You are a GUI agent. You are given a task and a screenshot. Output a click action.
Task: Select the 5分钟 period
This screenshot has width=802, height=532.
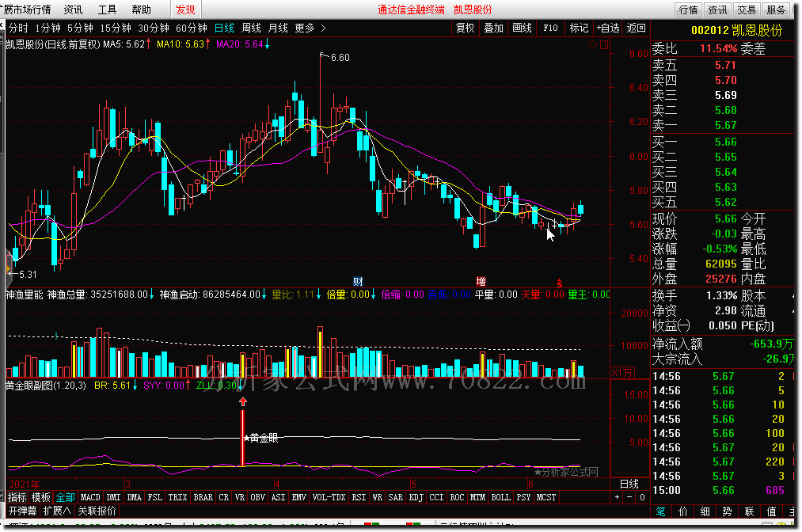click(x=80, y=28)
